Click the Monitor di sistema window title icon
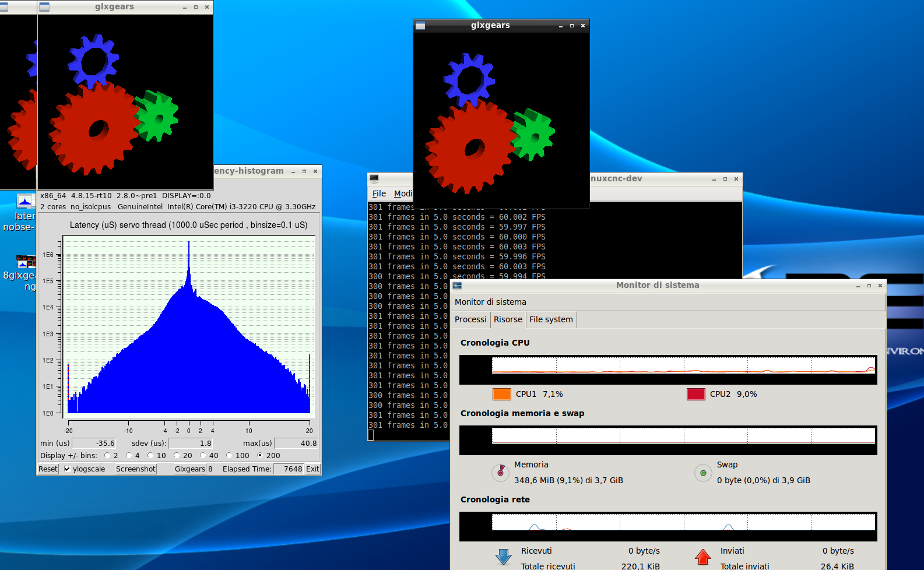This screenshot has height=570, width=924. coord(457,286)
